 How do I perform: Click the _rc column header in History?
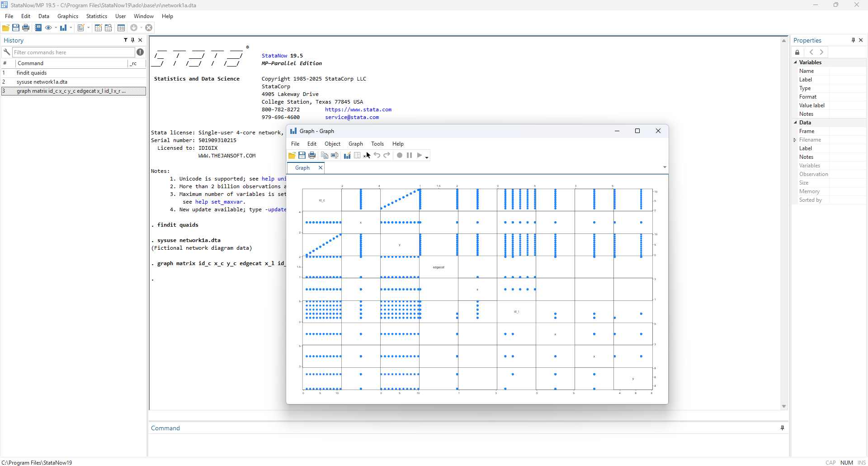pyautogui.click(x=137, y=63)
